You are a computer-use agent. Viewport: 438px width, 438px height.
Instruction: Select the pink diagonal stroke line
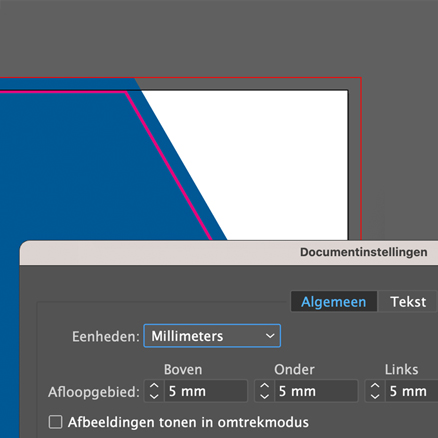click(168, 166)
